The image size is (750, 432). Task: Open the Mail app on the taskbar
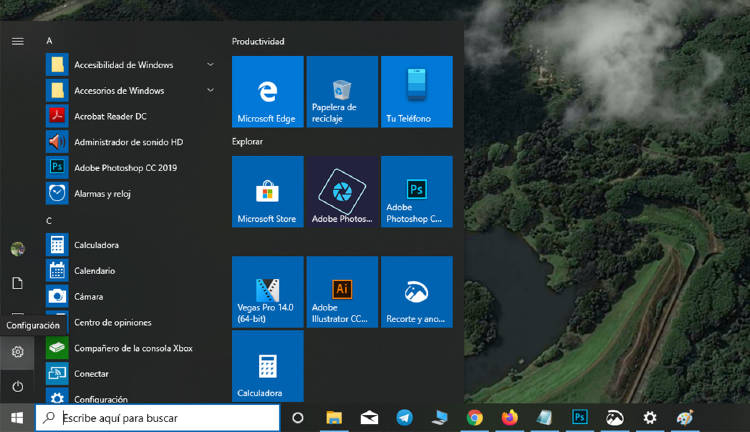pyautogui.click(x=369, y=418)
